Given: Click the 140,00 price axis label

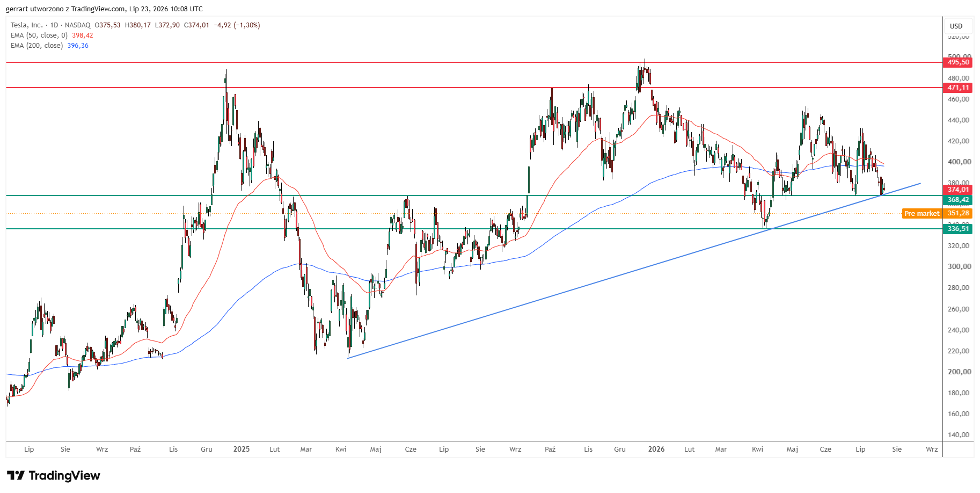Looking at the screenshot, I should pyautogui.click(x=959, y=434).
